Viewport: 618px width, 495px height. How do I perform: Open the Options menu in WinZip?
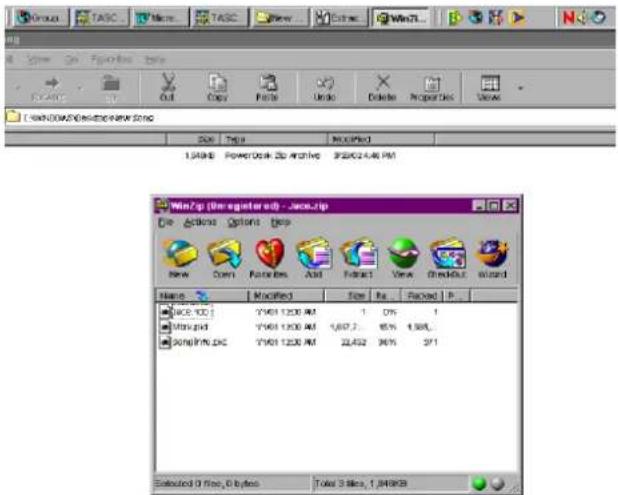[x=244, y=222]
